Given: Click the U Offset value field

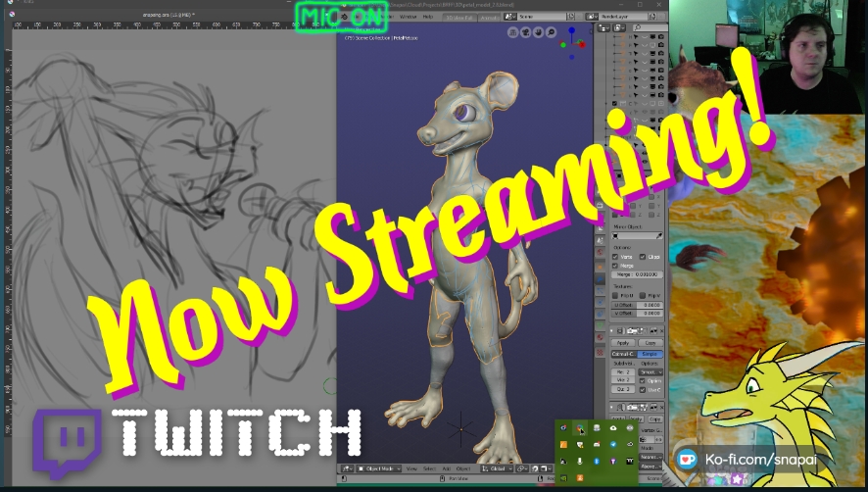Looking at the screenshot, I should 637,305.
